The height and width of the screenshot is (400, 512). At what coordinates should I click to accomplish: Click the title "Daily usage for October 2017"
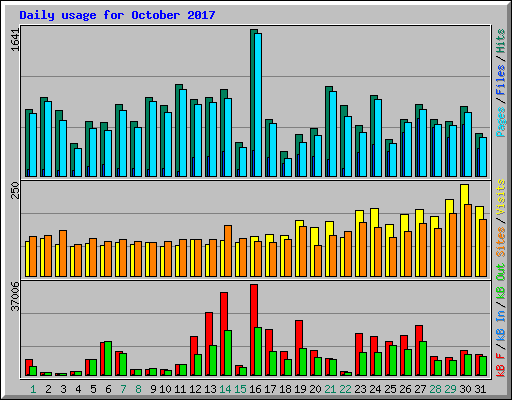pyautogui.click(x=117, y=15)
